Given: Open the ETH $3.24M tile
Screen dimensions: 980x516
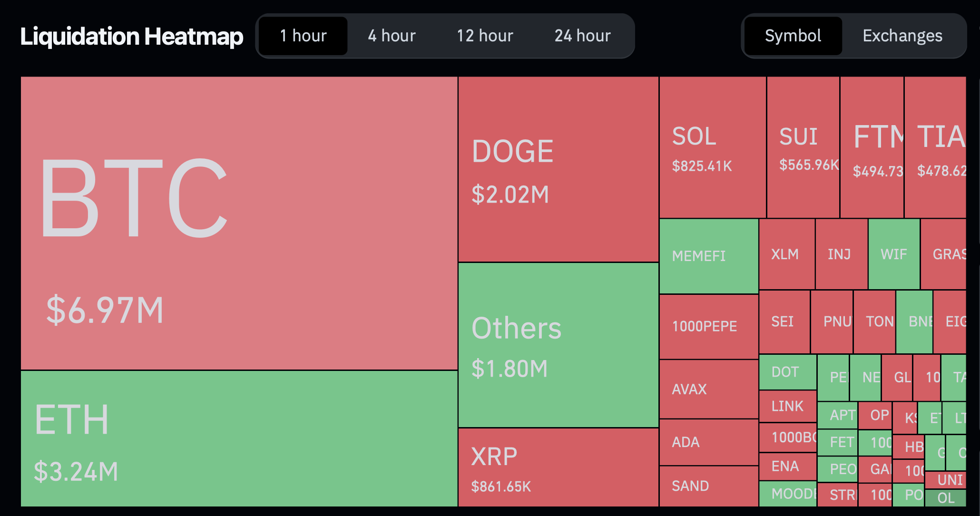Looking at the screenshot, I should [x=239, y=438].
